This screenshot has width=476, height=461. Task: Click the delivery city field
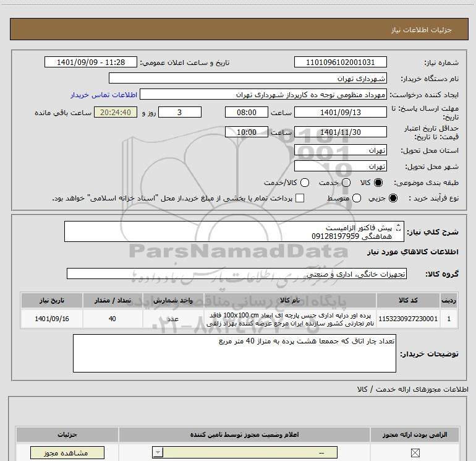click(340, 166)
